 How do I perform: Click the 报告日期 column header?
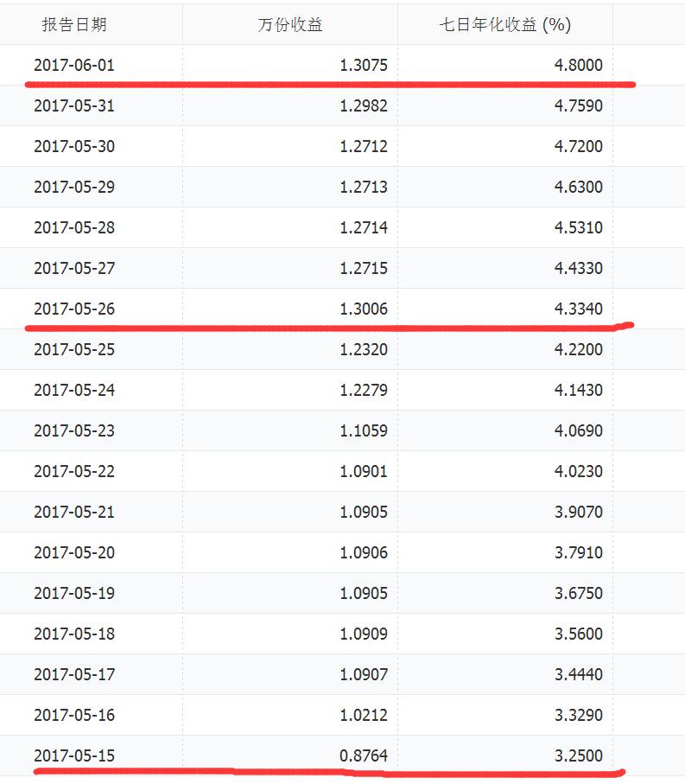pyautogui.click(x=74, y=24)
